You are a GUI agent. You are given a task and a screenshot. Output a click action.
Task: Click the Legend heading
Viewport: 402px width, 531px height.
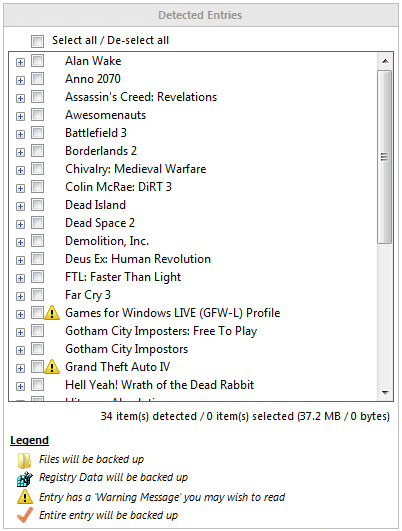coord(29,440)
